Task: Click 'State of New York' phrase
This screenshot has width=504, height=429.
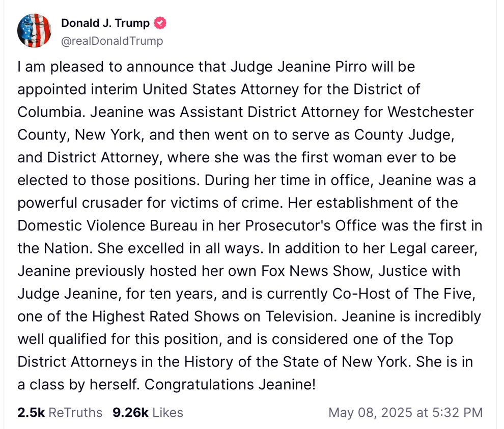Action: click(x=345, y=362)
